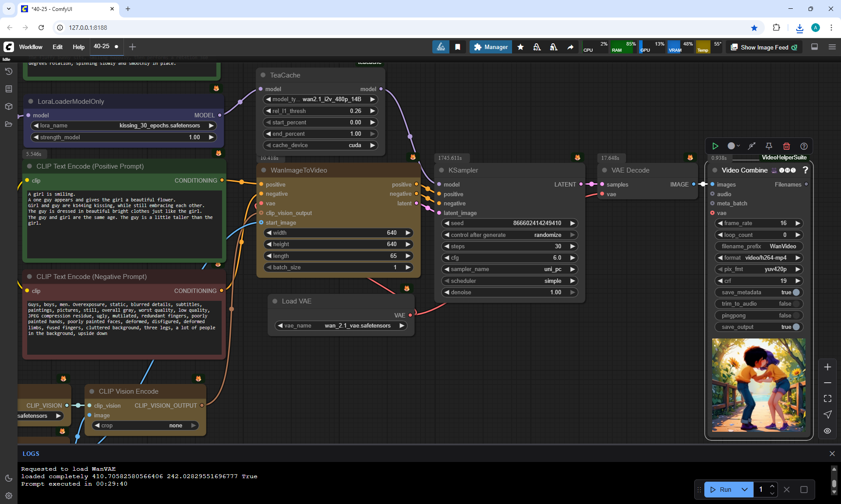Toggle dark theme moon icon
Viewport: 841px width, 504px height.
(x=9, y=478)
